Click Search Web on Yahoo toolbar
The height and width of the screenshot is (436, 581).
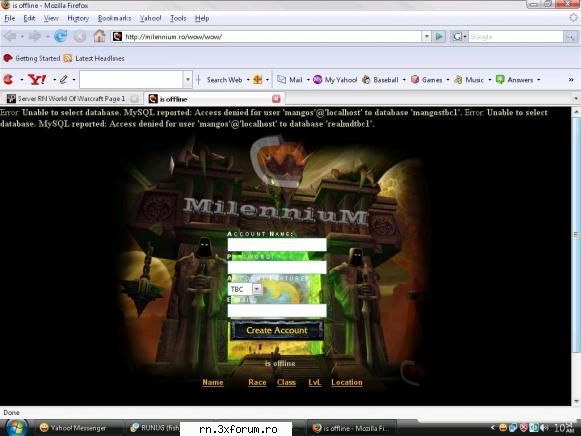click(224, 80)
